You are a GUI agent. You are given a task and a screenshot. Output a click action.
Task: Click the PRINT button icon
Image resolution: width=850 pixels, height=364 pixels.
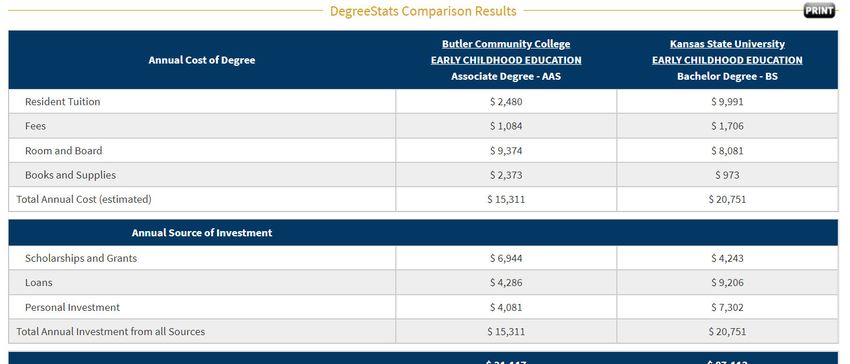tap(819, 10)
